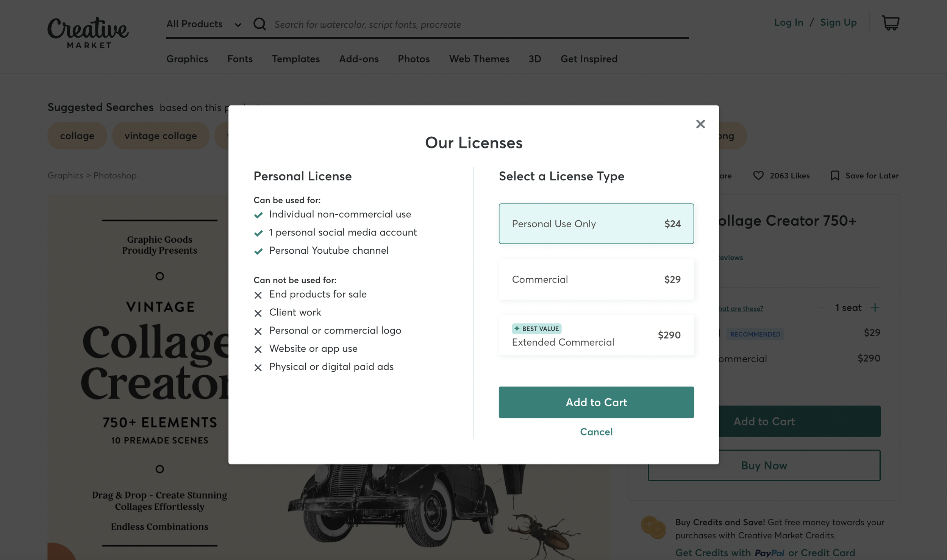Focus the search input field
The image size is (947, 560).
(x=455, y=25)
